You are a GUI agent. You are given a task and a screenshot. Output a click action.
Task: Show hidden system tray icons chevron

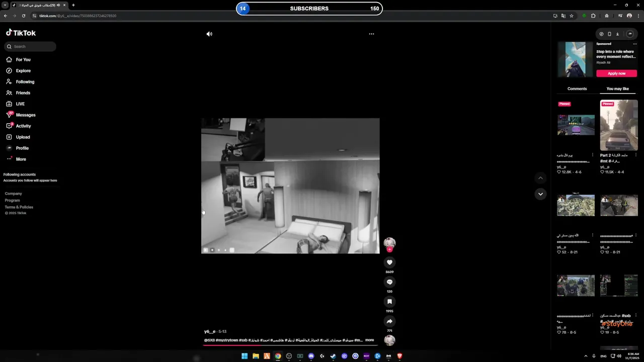click(586, 356)
